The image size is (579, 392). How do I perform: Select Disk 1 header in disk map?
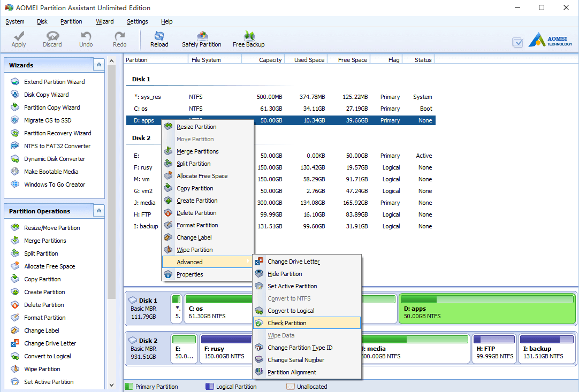148,309
